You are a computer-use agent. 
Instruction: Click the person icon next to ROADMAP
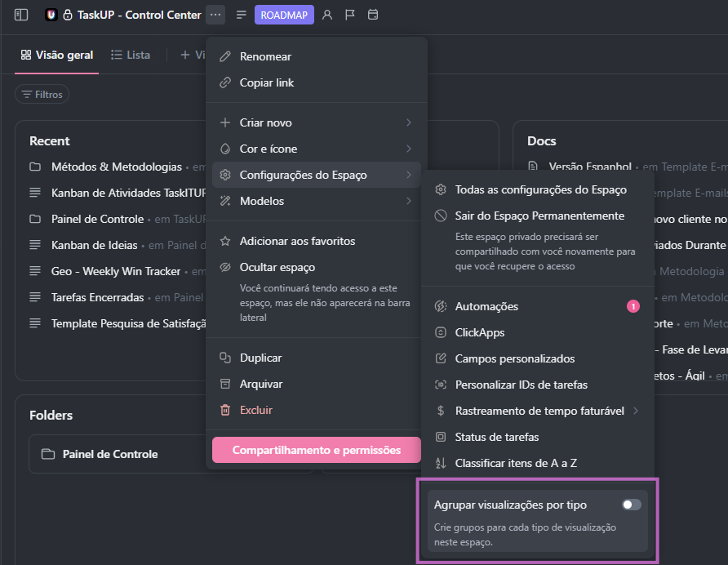tap(327, 15)
